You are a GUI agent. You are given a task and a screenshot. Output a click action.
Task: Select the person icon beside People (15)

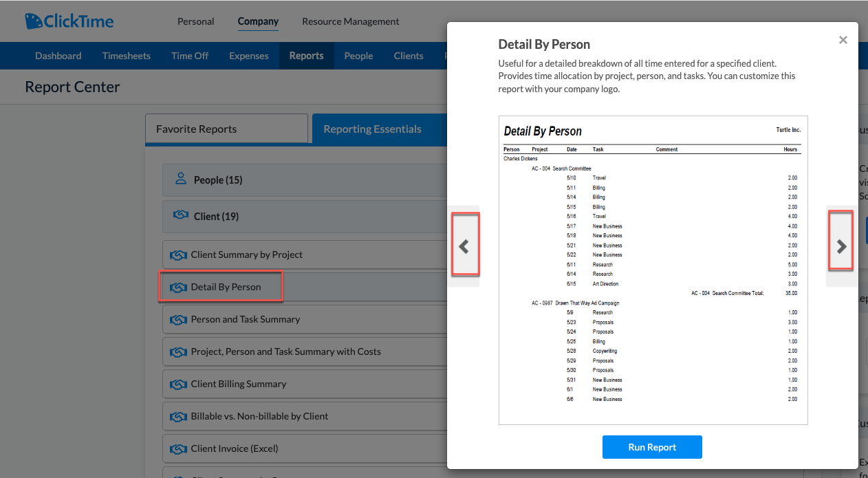click(x=180, y=180)
